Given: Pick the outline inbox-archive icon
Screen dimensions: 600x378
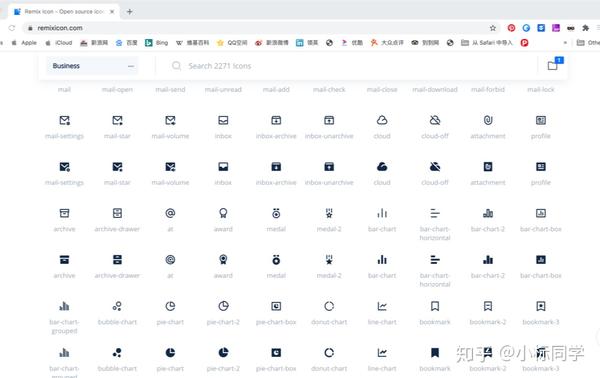Looking at the screenshot, I should [x=276, y=121].
